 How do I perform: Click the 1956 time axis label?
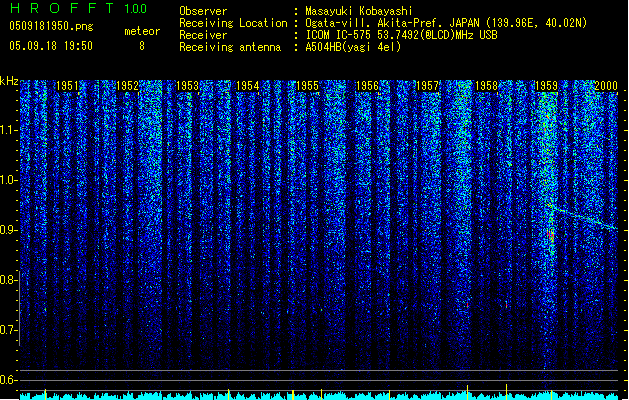coord(367,86)
